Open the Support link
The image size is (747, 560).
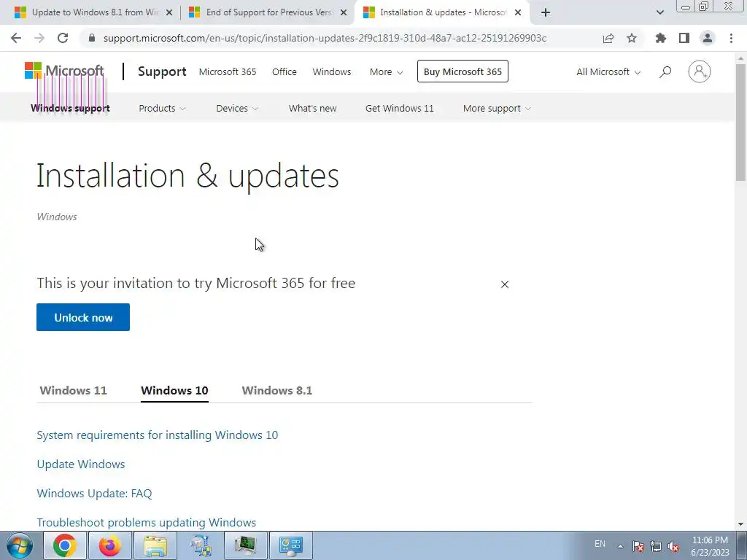[x=162, y=71]
